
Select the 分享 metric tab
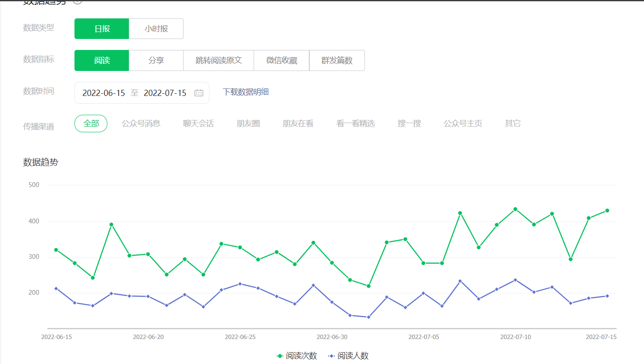[156, 60]
